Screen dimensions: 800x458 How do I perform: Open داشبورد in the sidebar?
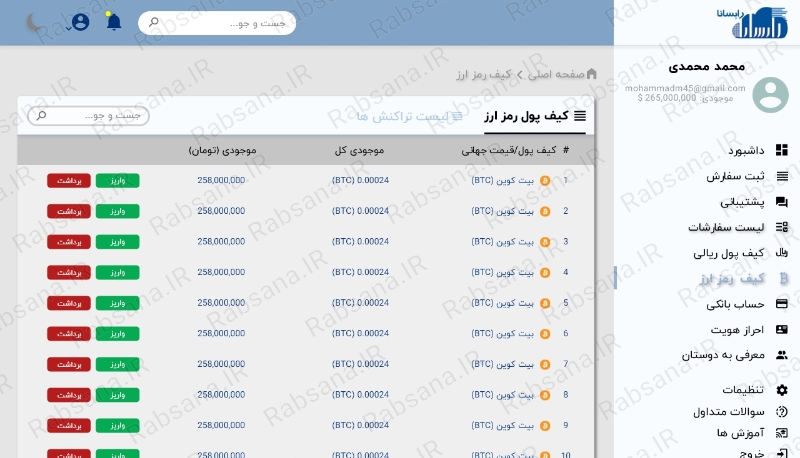746,150
